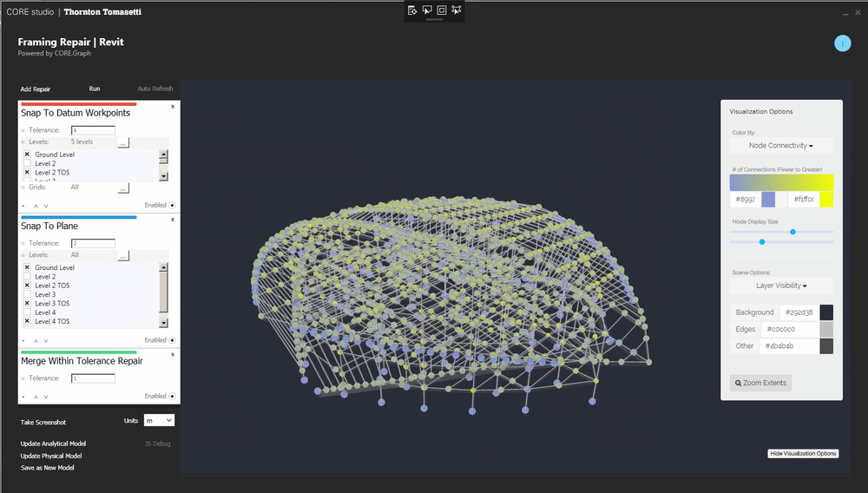Click down arrow of Datum Workpoints levels list
This screenshot has width=868, height=493.
[x=163, y=176]
